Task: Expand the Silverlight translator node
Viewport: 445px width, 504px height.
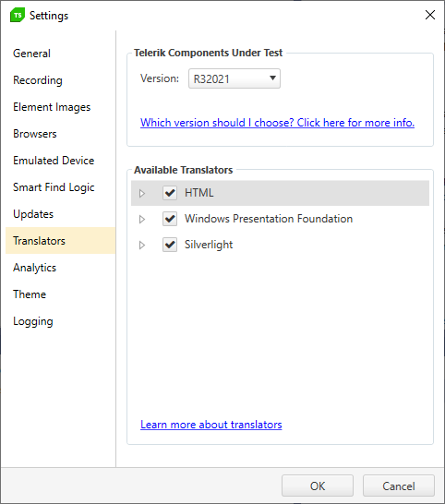Action: point(142,246)
